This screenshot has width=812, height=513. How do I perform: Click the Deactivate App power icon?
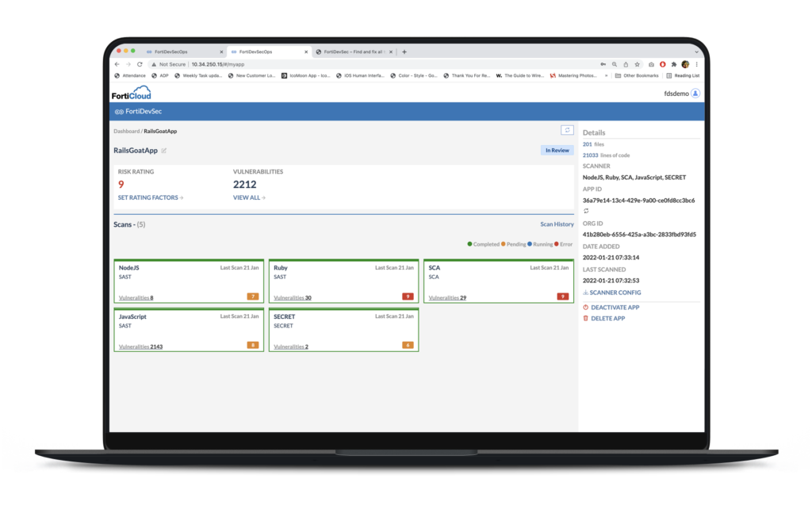click(x=586, y=307)
